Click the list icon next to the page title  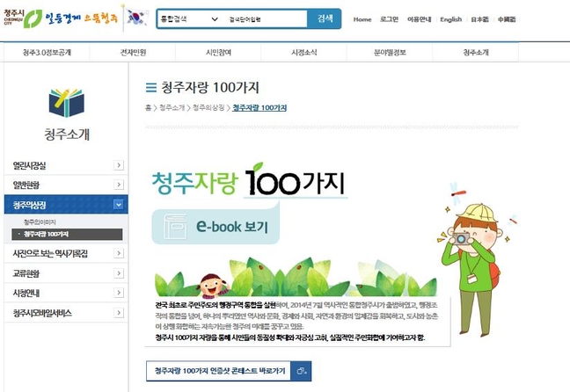click(151, 88)
